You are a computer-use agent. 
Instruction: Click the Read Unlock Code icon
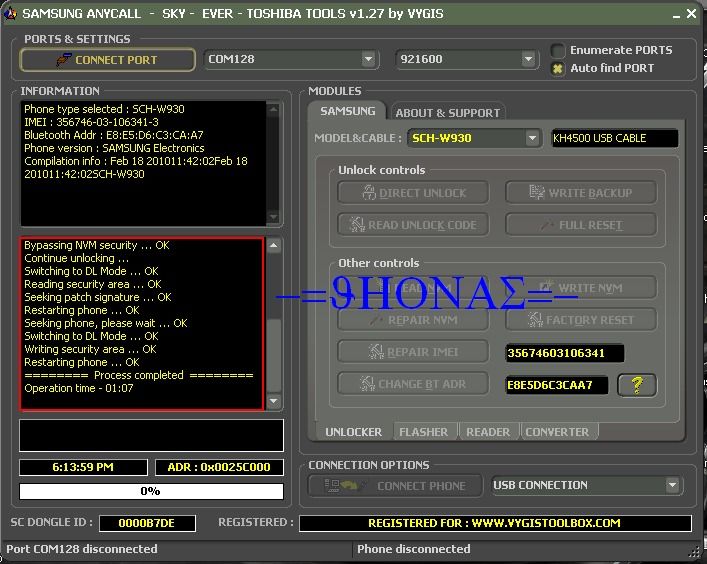click(x=357, y=225)
